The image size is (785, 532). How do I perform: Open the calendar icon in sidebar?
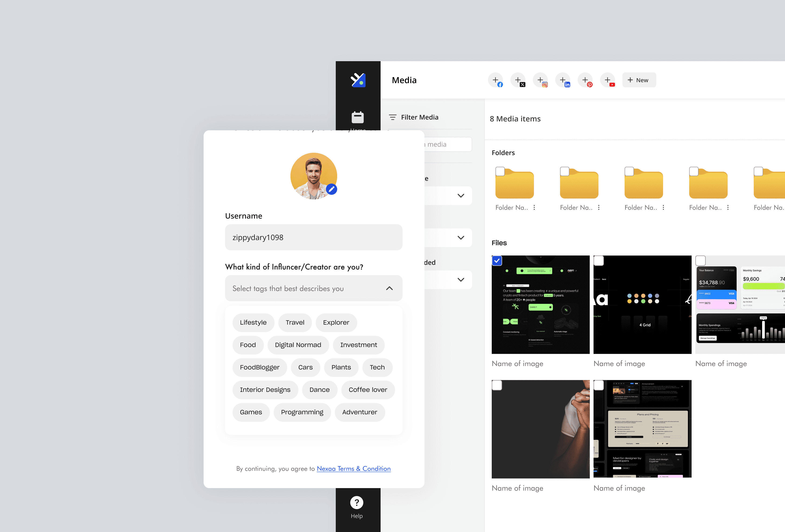coord(358,117)
